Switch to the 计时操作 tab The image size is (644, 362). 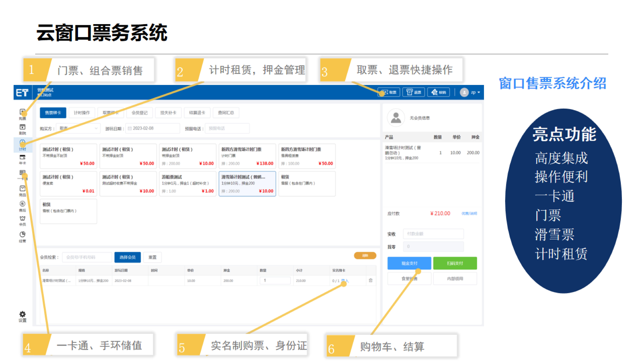point(82,113)
